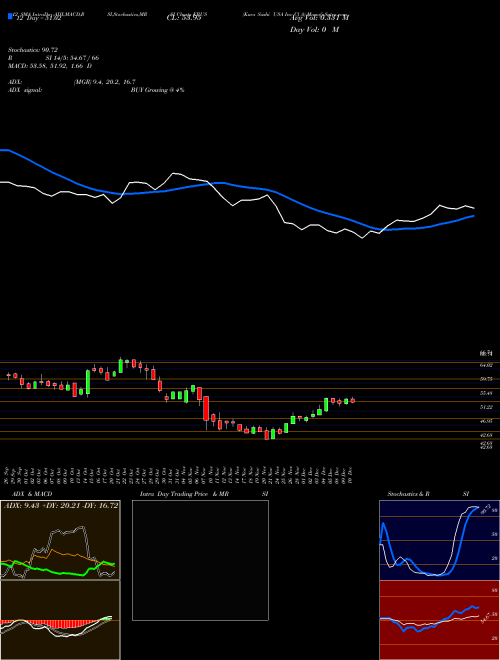Click the large green candle in mid-October
Image resolution: width=500 pixels, height=660 pixels.
pos(88,382)
